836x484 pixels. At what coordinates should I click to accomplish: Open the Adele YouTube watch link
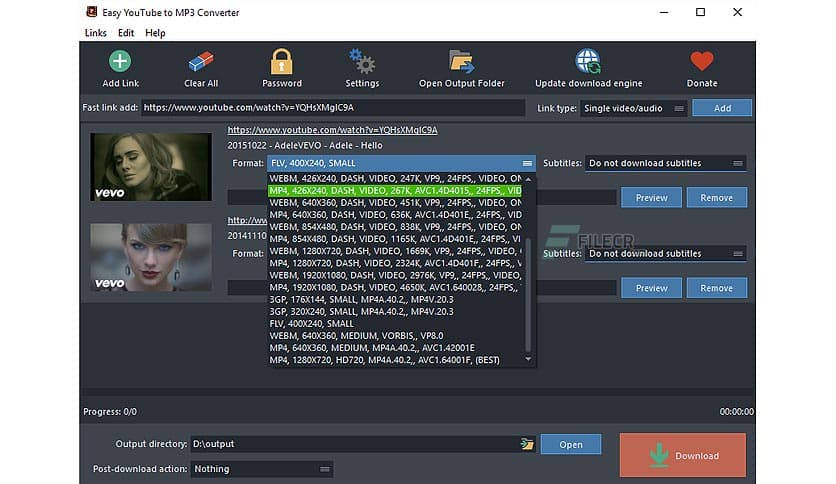tap(332, 130)
